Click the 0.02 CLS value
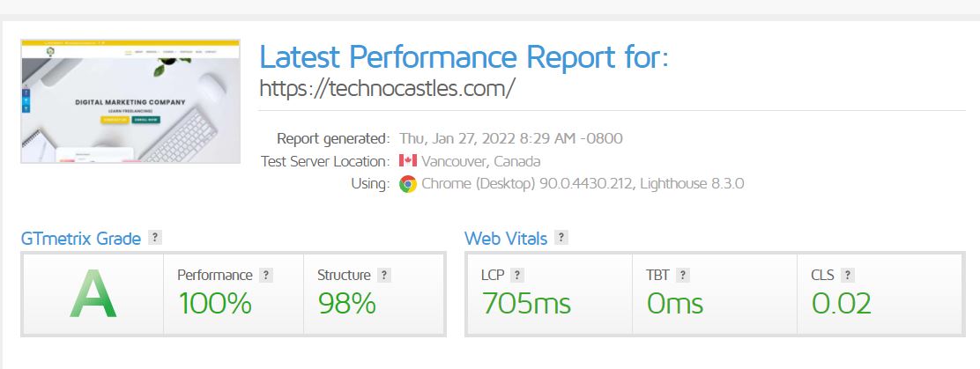This screenshot has height=369, width=980. [x=841, y=303]
